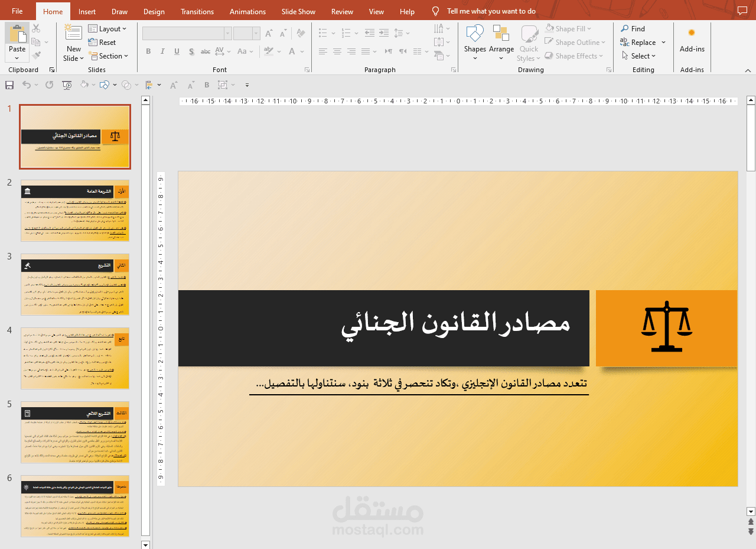Click Increase Font Size icon in ribbon
Screen dimensions: 756x549
269,33
